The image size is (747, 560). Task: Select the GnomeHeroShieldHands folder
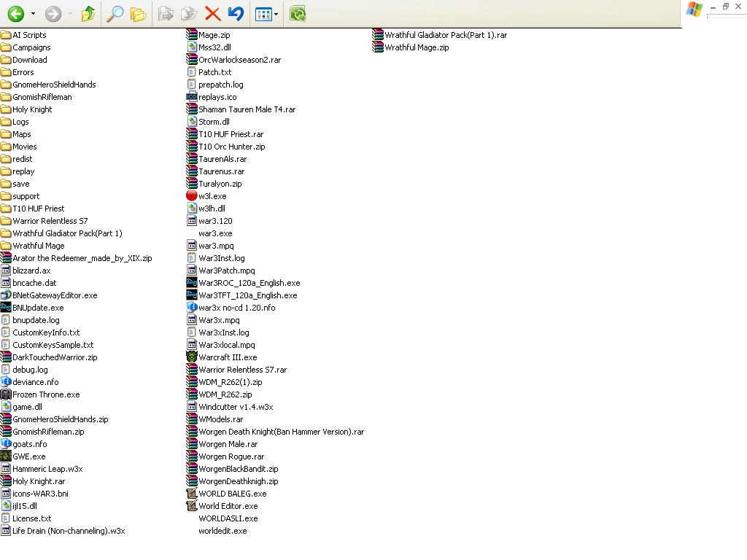tap(48, 85)
